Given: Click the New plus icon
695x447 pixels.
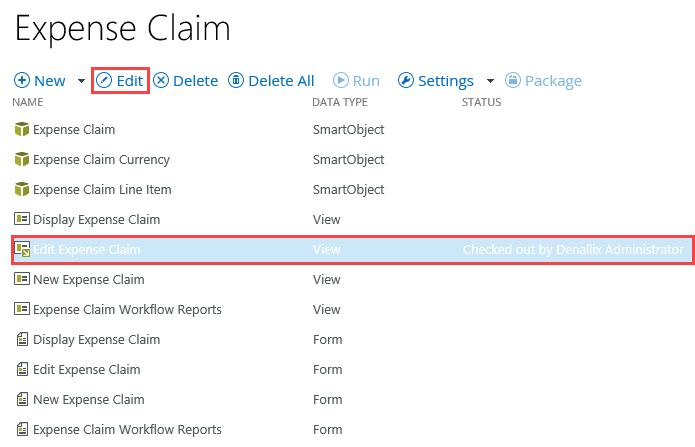Looking at the screenshot, I should [22, 81].
